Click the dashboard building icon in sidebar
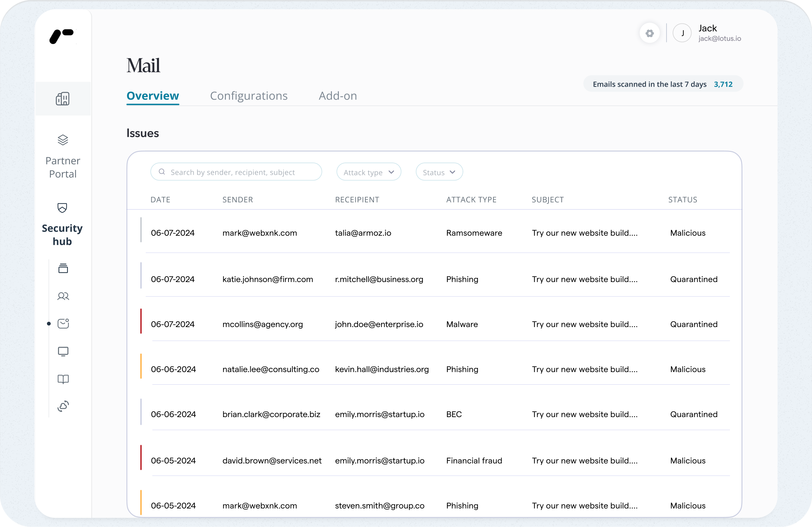The image size is (812, 527). [x=63, y=99]
